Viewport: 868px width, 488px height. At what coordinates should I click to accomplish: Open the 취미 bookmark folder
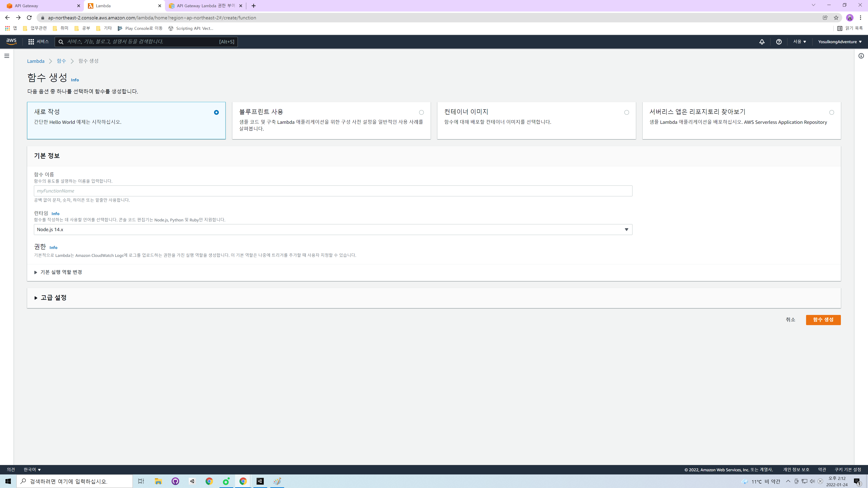61,28
